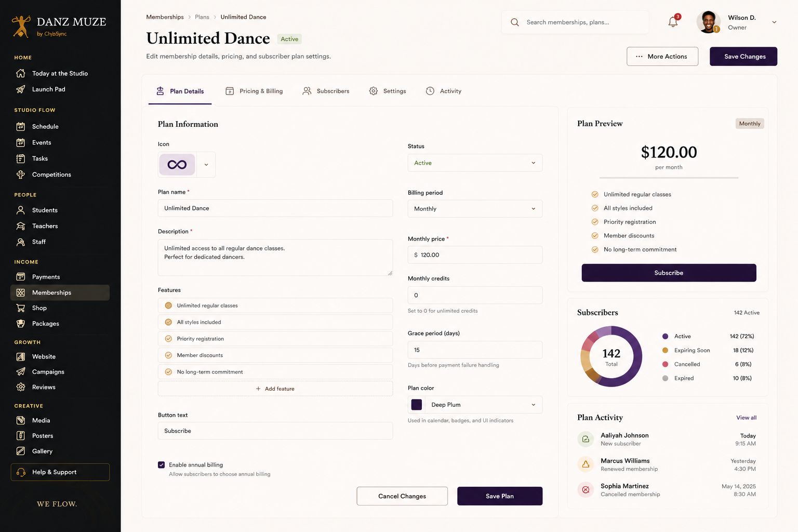The image size is (798, 532).
Task: Open Today at the Studio home icon
Action: [21, 73]
